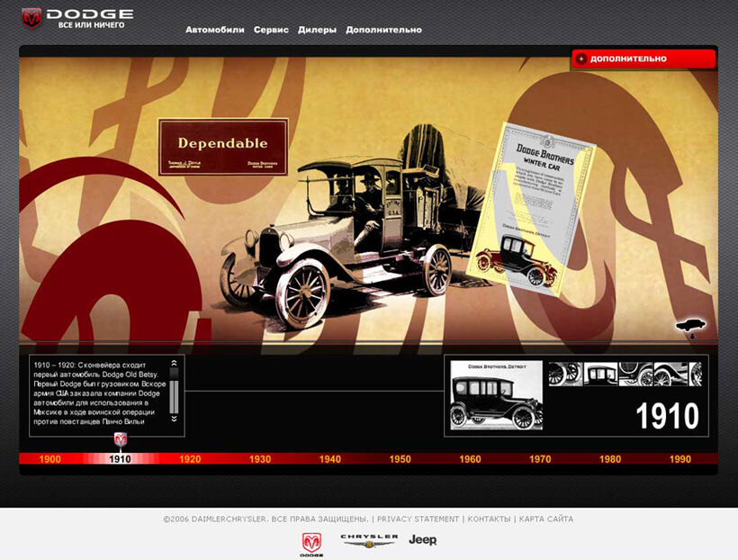The width and height of the screenshot is (738, 560).
Task: Click the black car silhouette download icon
Action: point(690,327)
